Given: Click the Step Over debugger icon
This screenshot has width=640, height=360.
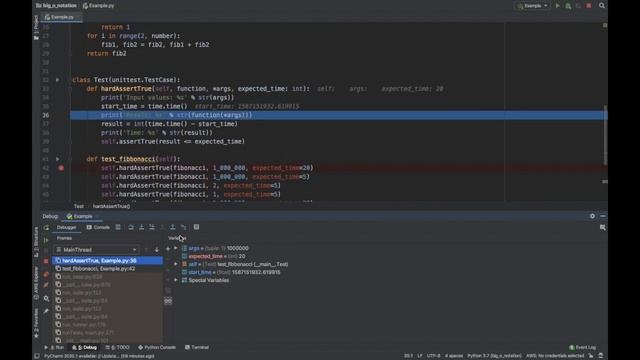Looking at the screenshot, I should point(131,227).
